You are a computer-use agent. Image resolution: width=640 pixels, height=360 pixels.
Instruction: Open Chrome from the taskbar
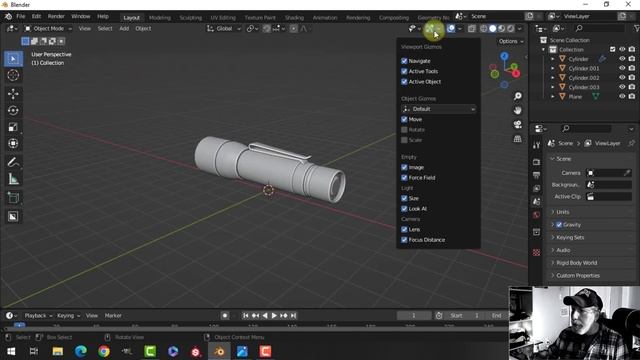point(104,351)
